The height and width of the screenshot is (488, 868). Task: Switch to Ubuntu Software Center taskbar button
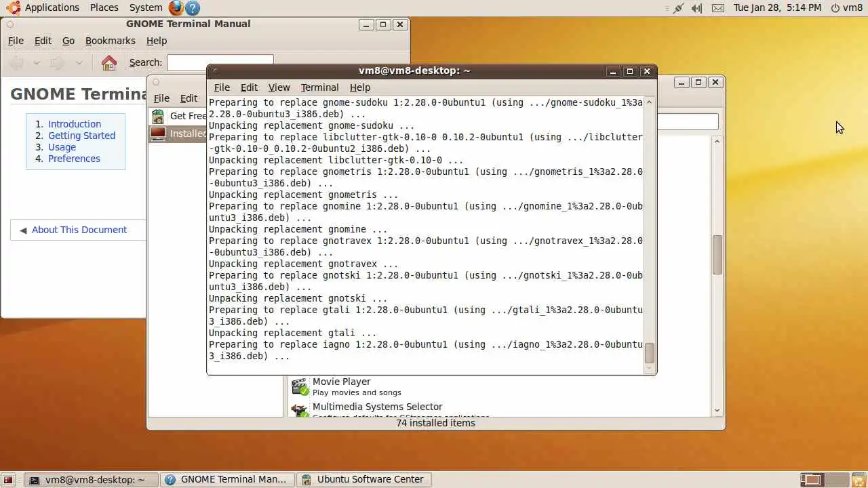click(364, 480)
